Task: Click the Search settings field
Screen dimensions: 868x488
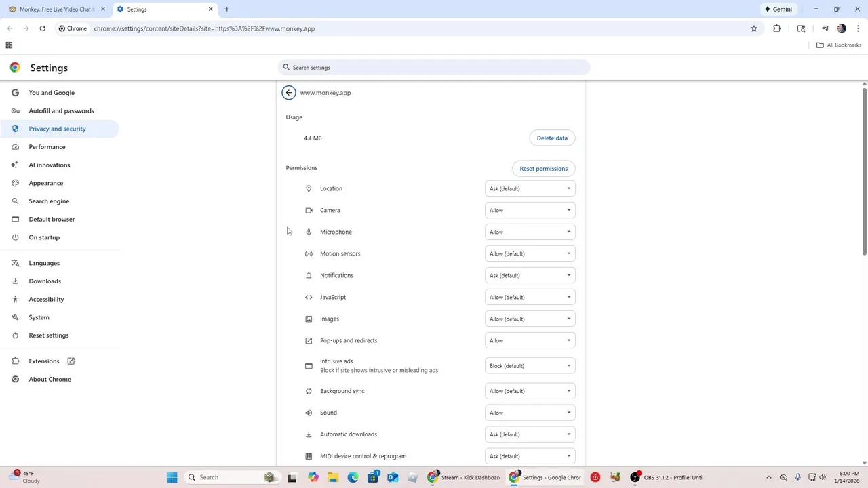Action: (434, 68)
